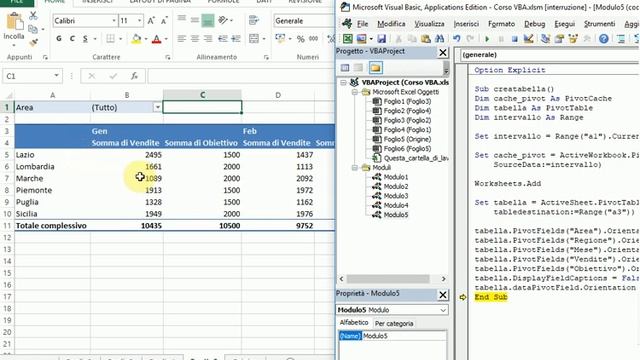Open the Calibri font name dropdown

(x=114, y=20)
